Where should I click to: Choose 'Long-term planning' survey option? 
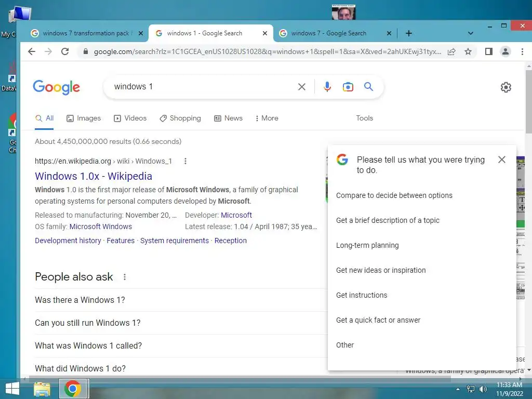pyautogui.click(x=367, y=245)
